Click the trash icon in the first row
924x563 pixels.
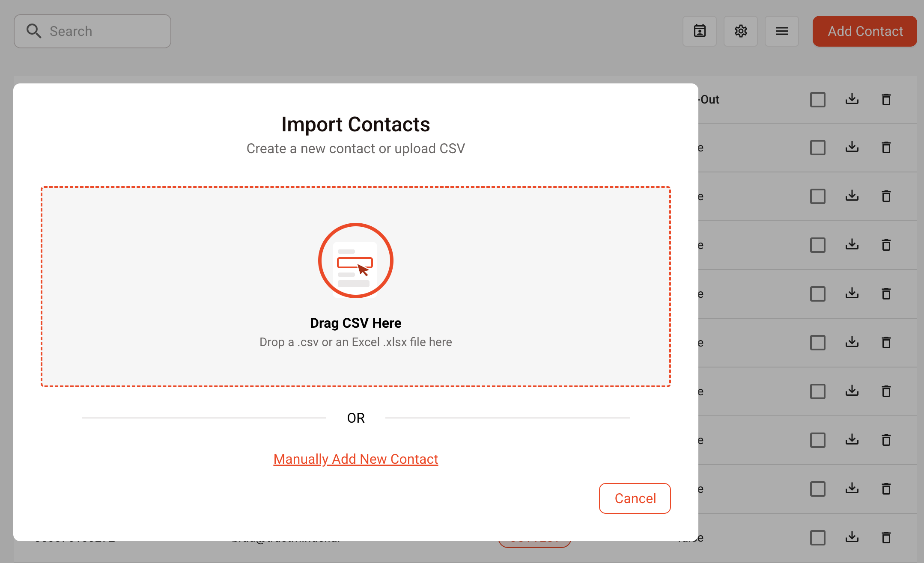(886, 99)
